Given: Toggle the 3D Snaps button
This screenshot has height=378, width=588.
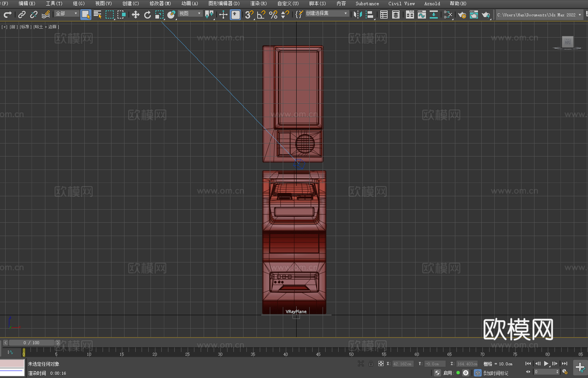Looking at the screenshot, I should [249, 14].
